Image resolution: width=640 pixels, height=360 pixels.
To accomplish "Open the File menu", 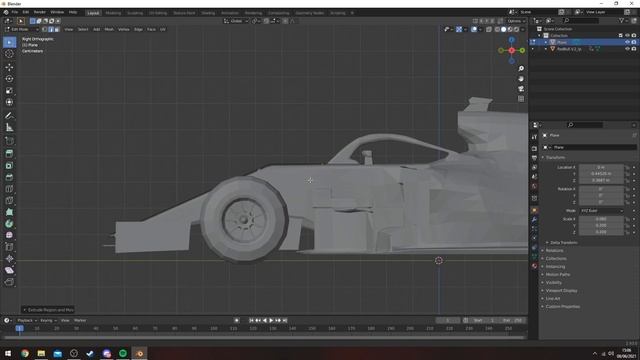I will 15,12.
